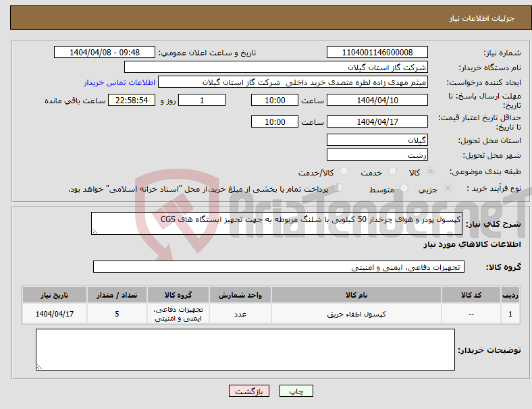
Task: Click the row number cell 1
Action: point(510,314)
